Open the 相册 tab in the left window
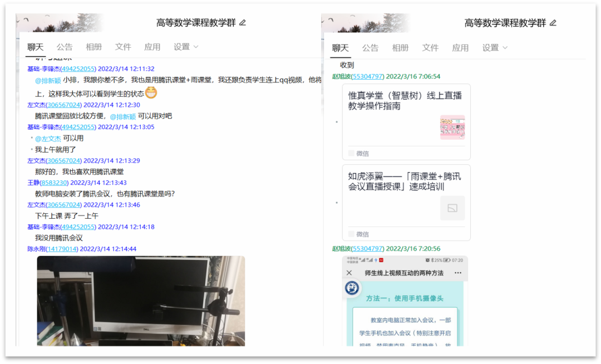 [x=94, y=47]
